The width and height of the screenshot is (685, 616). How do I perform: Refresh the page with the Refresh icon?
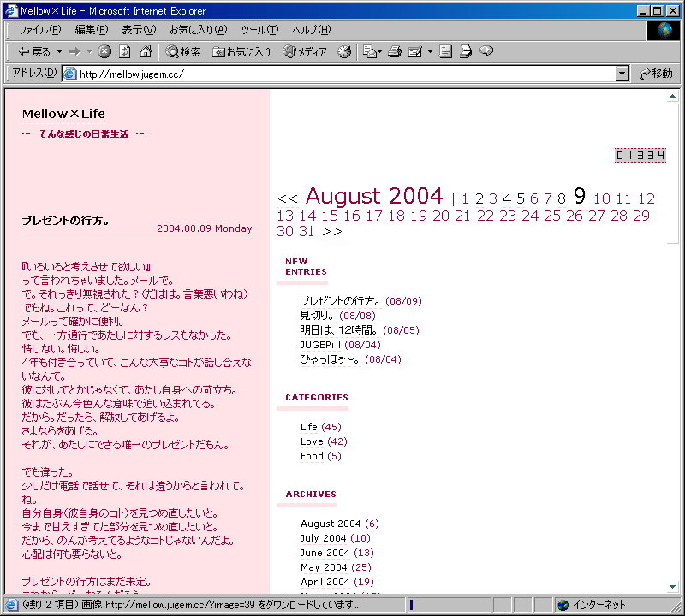125,52
